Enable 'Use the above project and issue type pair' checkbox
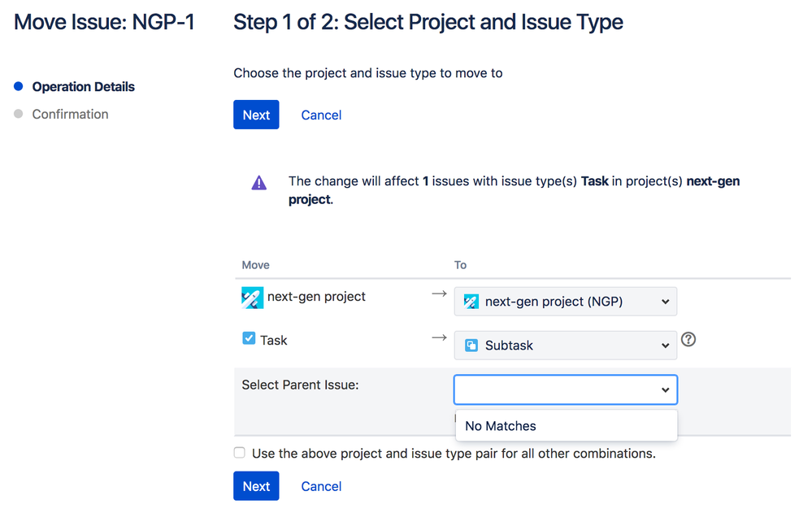This screenshot has height=513, width=812. 240,453
